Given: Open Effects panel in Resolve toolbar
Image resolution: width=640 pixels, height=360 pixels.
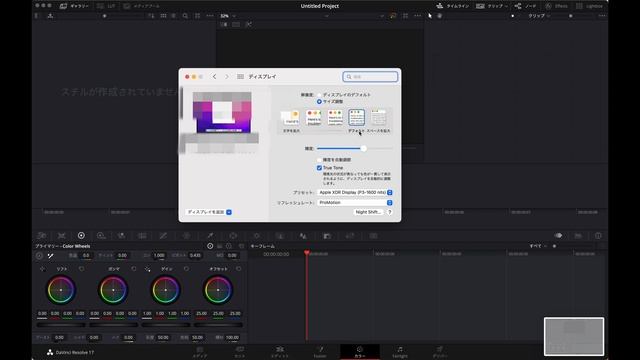Looking at the screenshot, I should point(557,6).
